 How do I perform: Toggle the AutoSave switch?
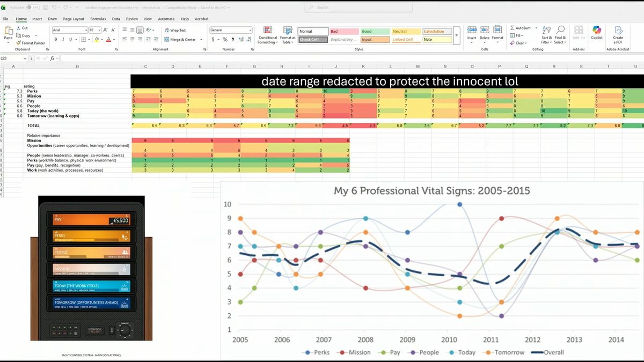click(32, 8)
